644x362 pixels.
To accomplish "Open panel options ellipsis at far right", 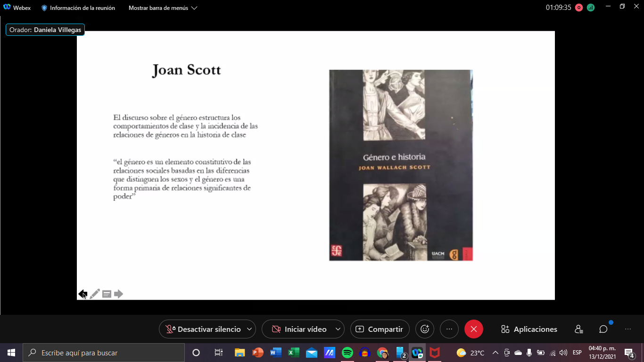I will (628, 329).
